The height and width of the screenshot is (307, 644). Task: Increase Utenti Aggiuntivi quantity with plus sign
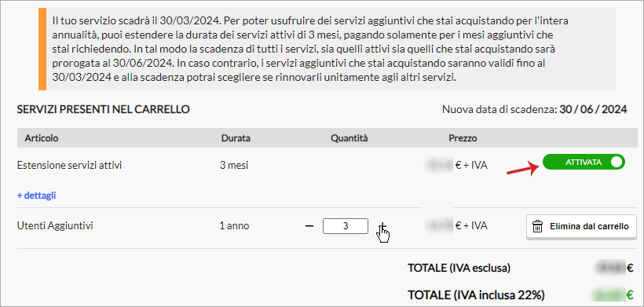(382, 226)
